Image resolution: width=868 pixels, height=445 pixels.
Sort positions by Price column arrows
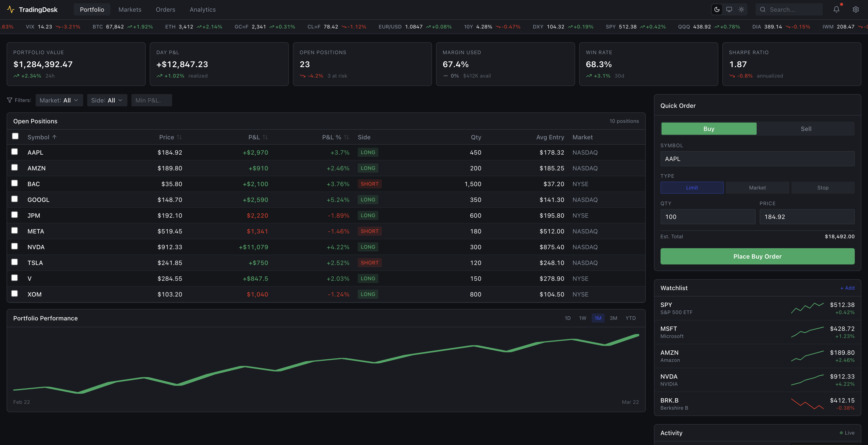(179, 137)
